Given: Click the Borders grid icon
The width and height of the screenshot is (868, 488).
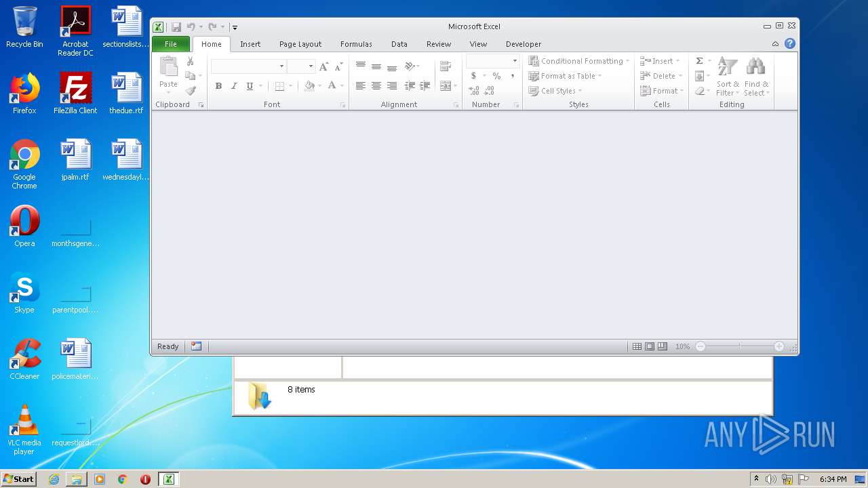Looking at the screenshot, I should (x=279, y=85).
